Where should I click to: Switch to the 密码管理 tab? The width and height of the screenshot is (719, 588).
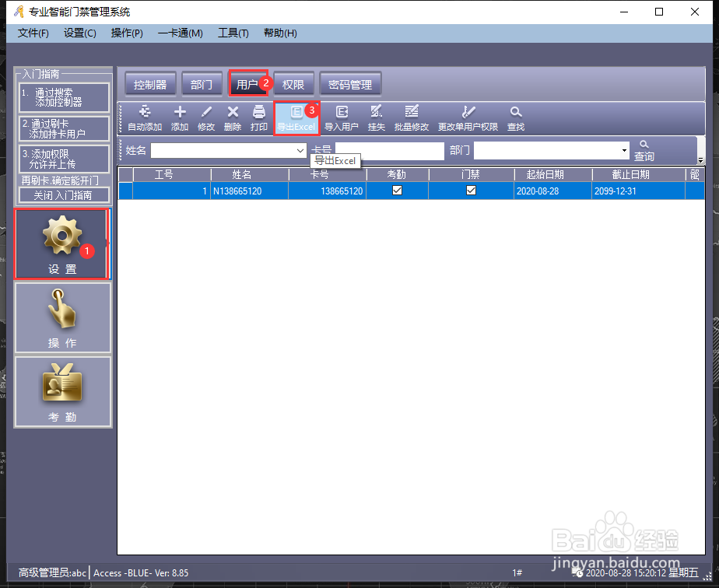coord(350,84)
